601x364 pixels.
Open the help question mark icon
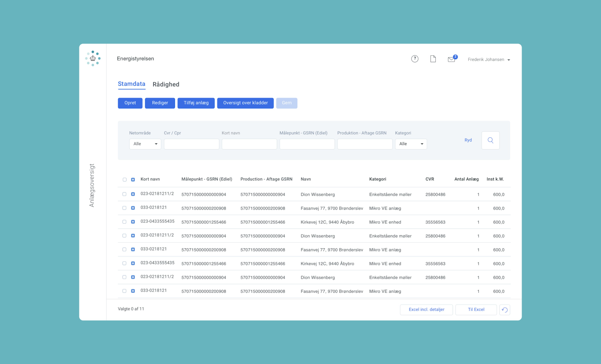(415, 59)
